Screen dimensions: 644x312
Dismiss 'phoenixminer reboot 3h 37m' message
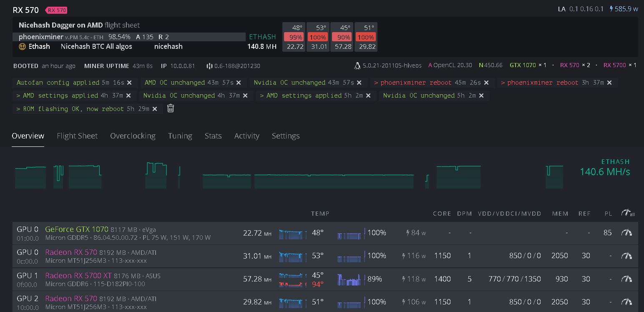(x=609, y=83)
